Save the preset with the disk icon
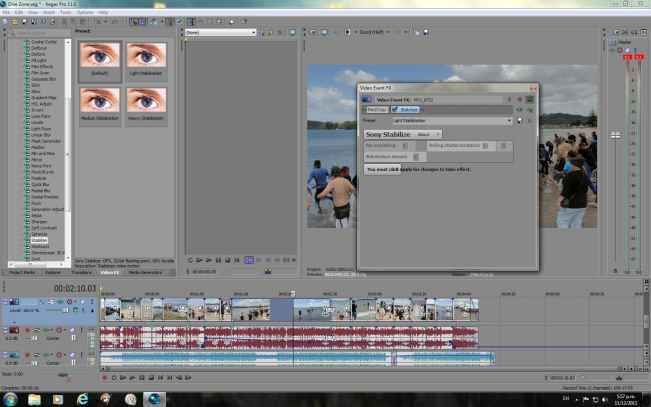The width and height of the screenshot is (651, 407). tap(519, 120)
